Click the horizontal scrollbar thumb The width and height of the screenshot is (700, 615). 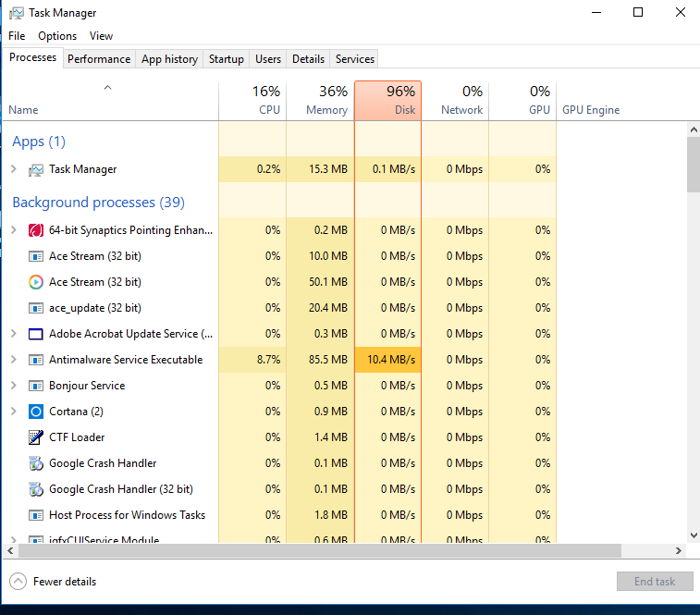(x=320, y=550)
